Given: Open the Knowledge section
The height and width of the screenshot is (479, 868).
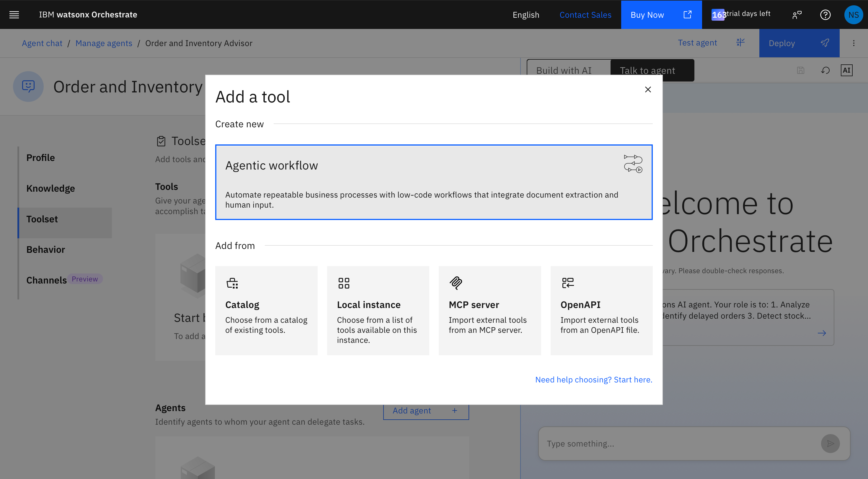Looking at the screenshot, I should pyautogui.click(x=65, y=188).
